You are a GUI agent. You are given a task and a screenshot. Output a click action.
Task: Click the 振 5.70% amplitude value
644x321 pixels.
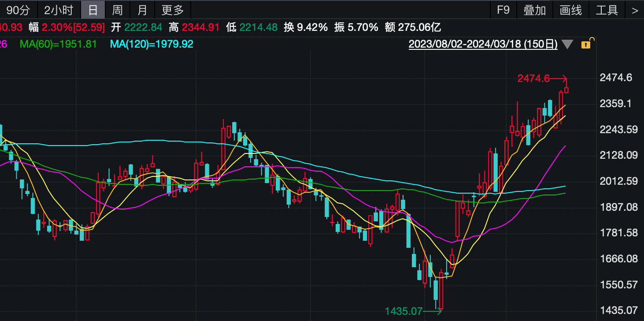(356, 28)
